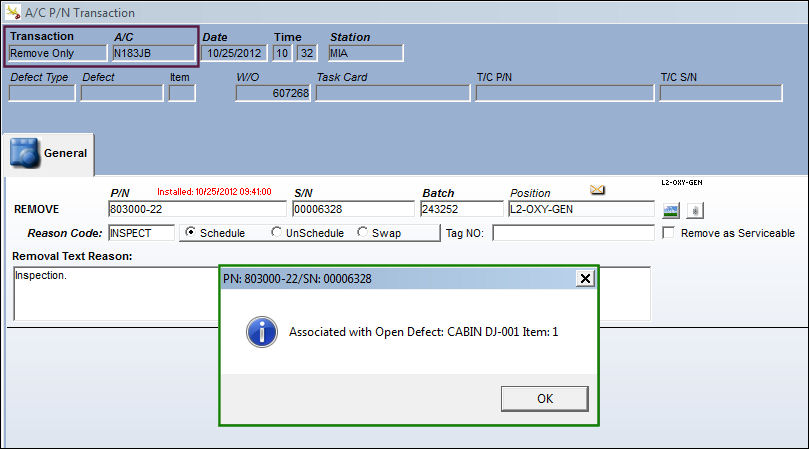Select the UnSchedule radio option

pos(277,233)
